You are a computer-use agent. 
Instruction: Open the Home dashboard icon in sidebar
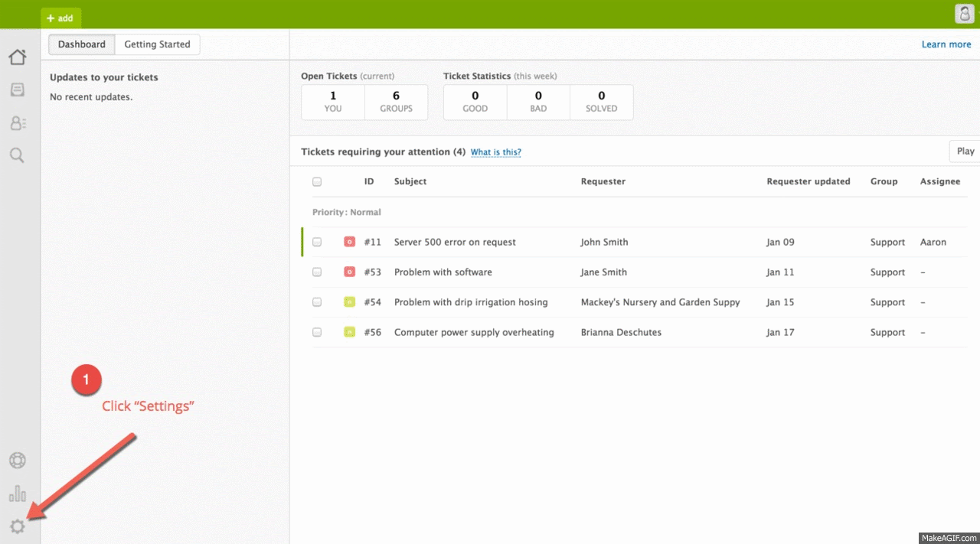17,57
